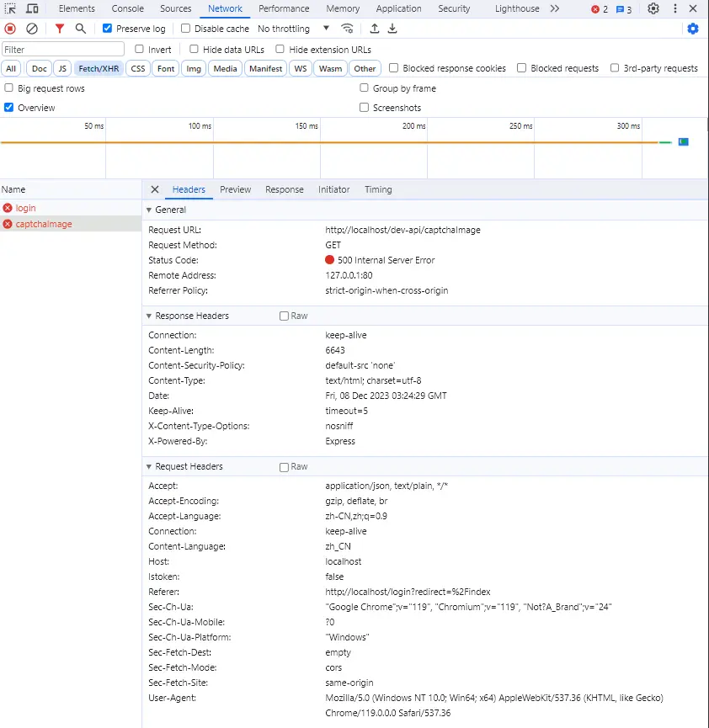Image resolution: width=709 pixels, height=728 pixels.
Task: Apply the Fetch/XHR filter
Action: tap(98, 68)
